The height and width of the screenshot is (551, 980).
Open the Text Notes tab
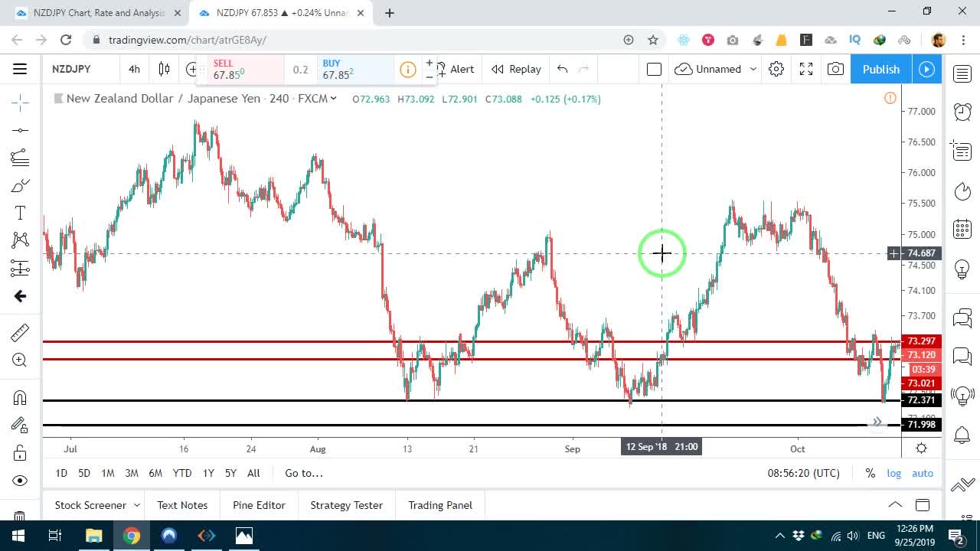[x=182, y=505]
